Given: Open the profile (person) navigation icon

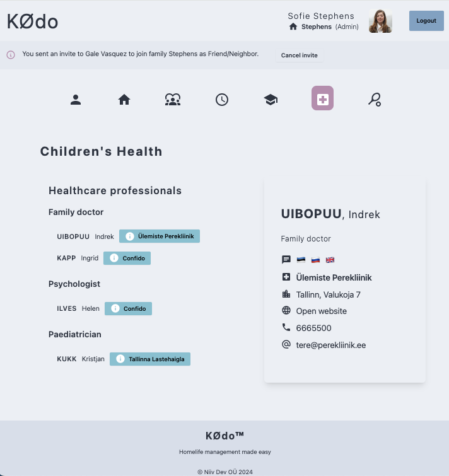Looking at the screenshot, I should point(76,99).
